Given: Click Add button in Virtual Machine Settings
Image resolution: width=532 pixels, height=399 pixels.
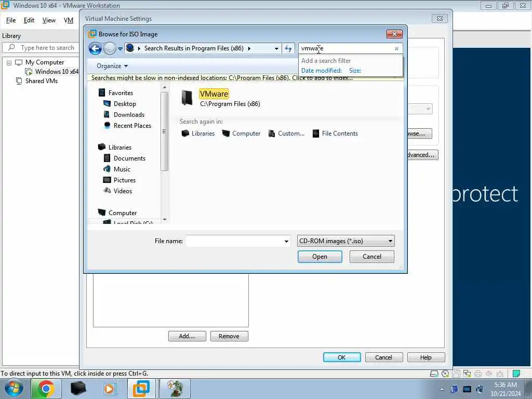Looking at the screenshot, I should click(187, 336).
